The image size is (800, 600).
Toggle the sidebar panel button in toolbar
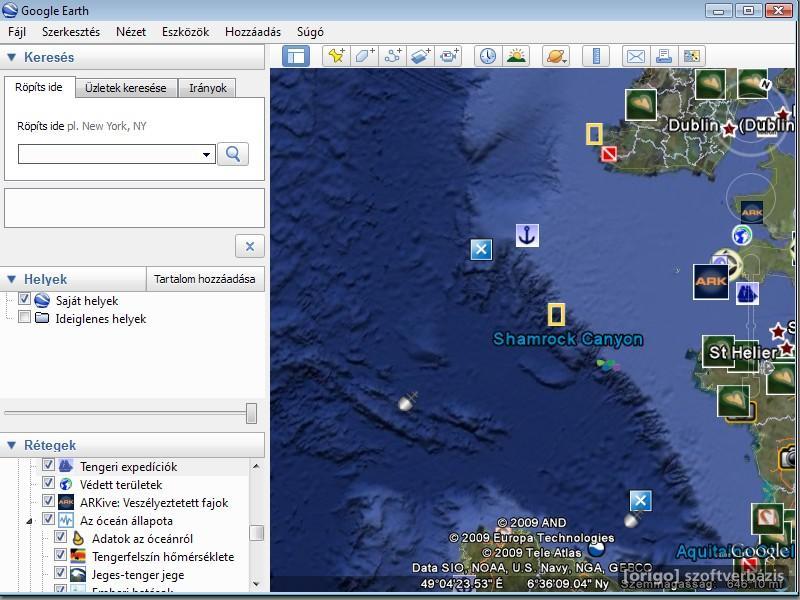(x=296, y=56)
